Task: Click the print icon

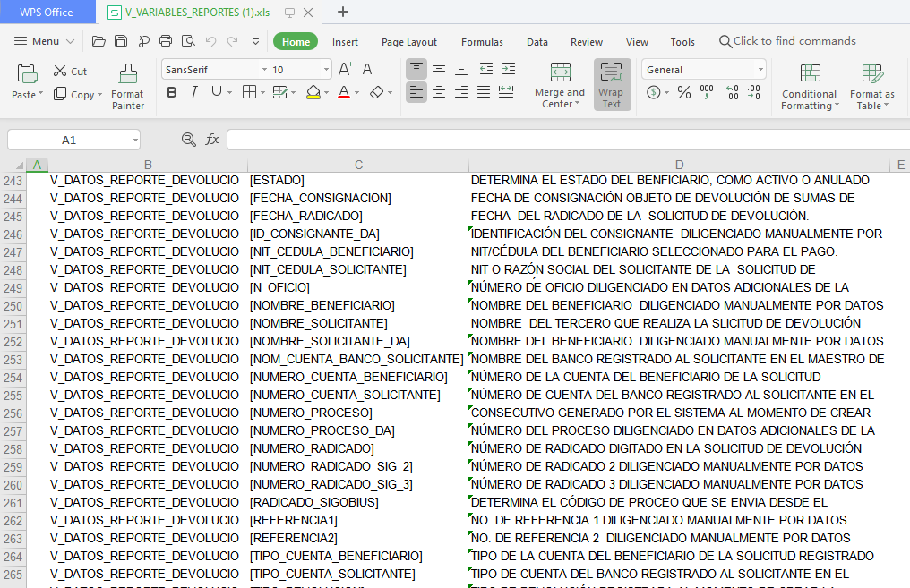Action: pos(166,41)
